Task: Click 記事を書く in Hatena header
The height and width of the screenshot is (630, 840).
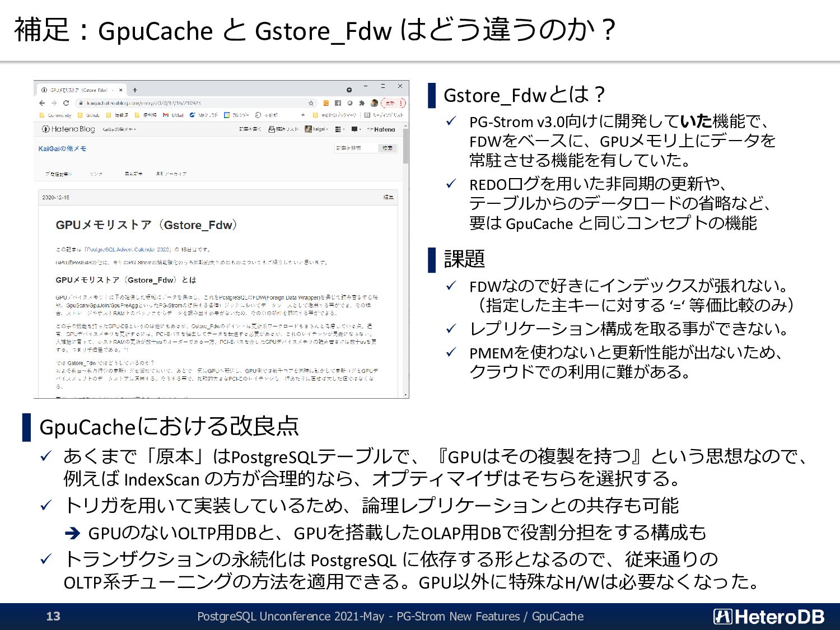Action: [250, 129]
